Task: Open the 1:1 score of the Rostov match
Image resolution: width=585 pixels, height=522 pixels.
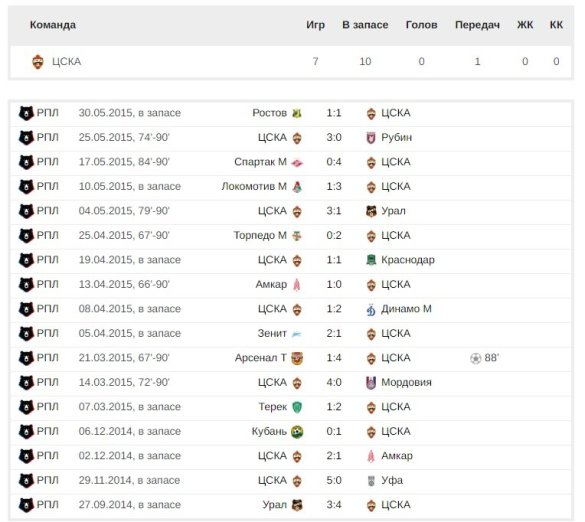Action: tap(334, 113)
